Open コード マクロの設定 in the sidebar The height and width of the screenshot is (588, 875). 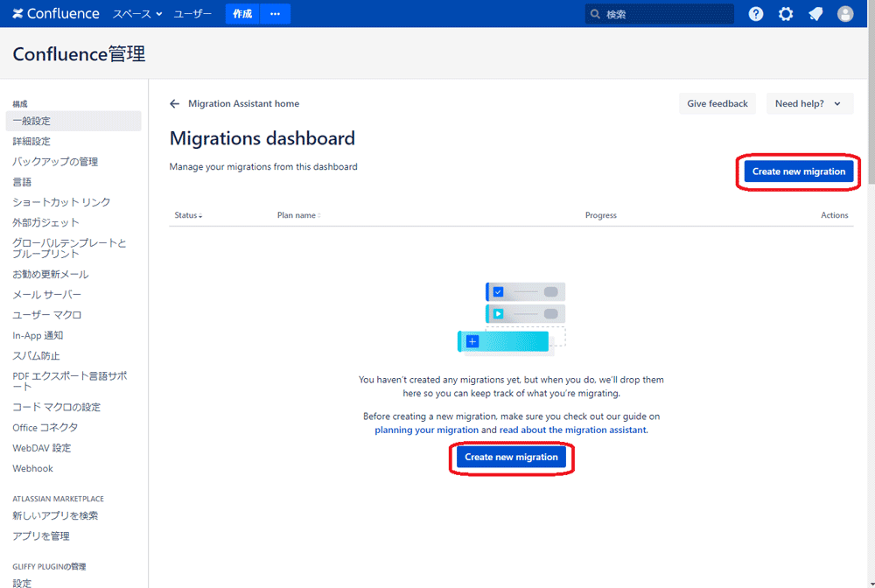coord(56,407)
